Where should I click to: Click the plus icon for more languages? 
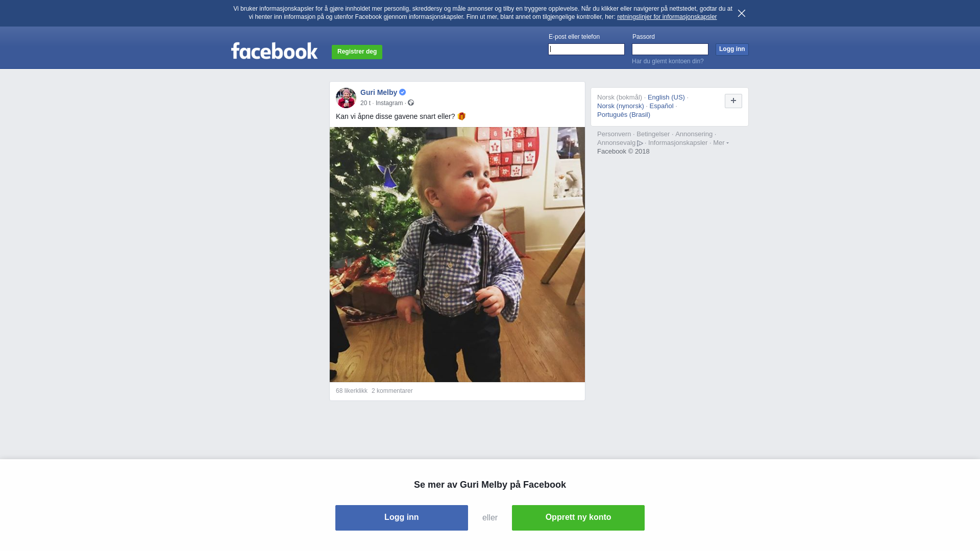click(x=733, y=101)
